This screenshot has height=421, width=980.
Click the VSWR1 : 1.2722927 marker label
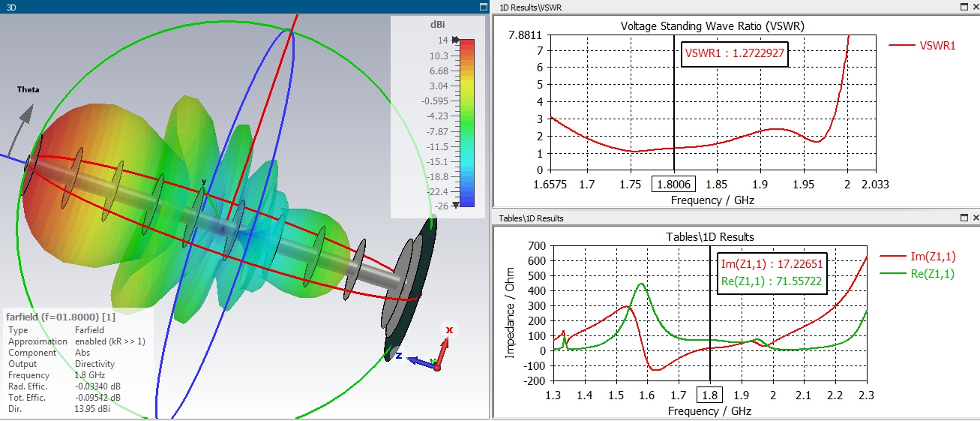click(735, 53)
